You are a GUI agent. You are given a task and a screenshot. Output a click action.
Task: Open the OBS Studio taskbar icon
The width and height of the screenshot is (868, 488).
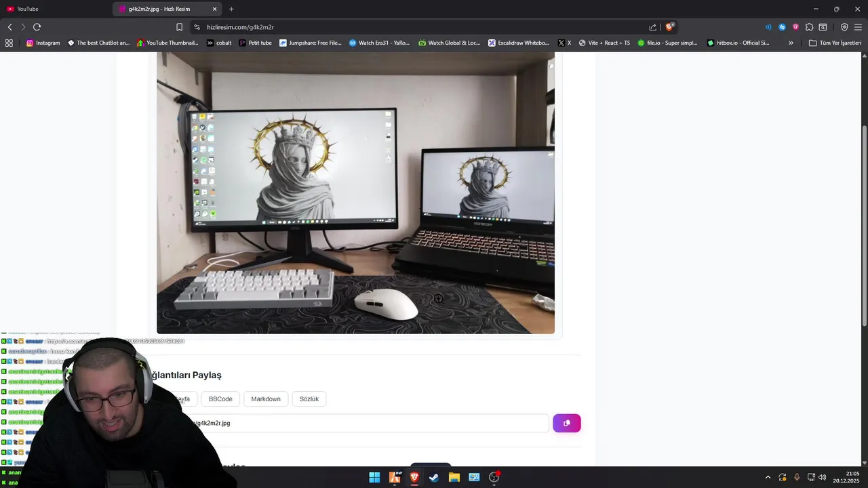point(494,477)
